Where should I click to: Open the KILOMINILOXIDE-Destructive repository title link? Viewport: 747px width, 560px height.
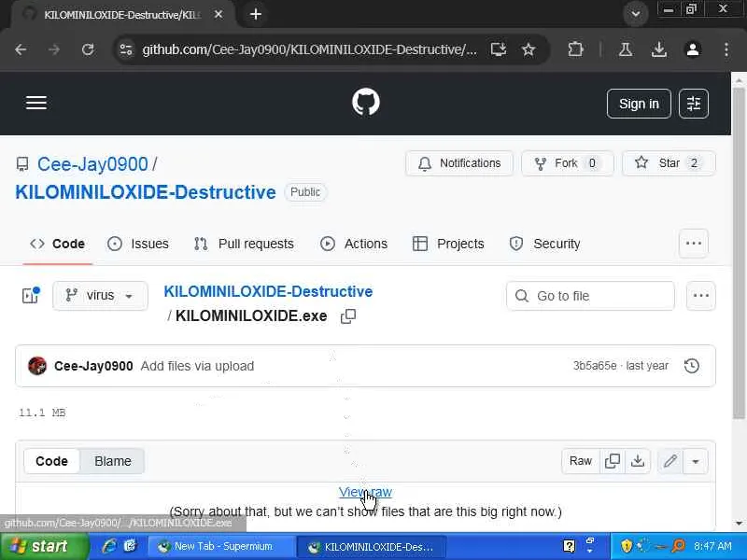pos(146,192)
